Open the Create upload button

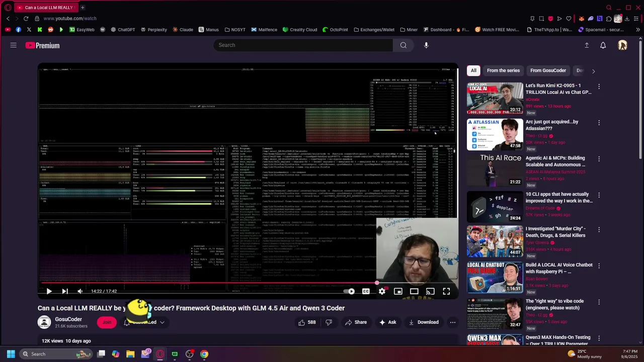pos(587,45)
